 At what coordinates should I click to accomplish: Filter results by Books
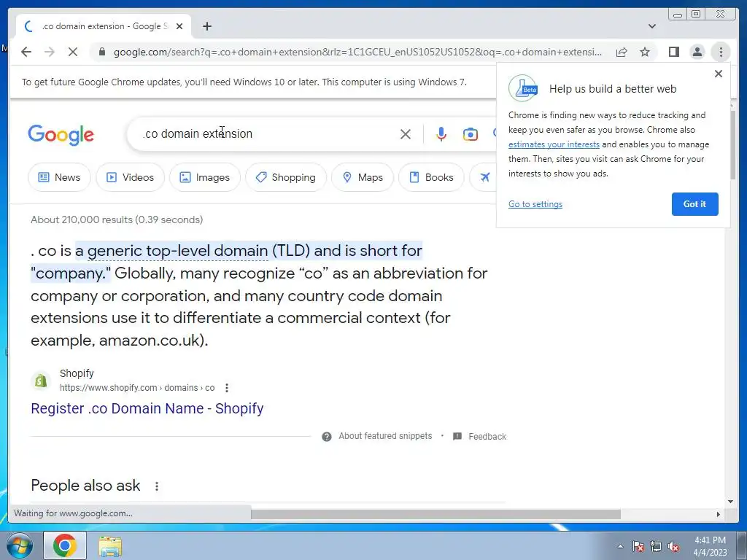click(431, 177)
